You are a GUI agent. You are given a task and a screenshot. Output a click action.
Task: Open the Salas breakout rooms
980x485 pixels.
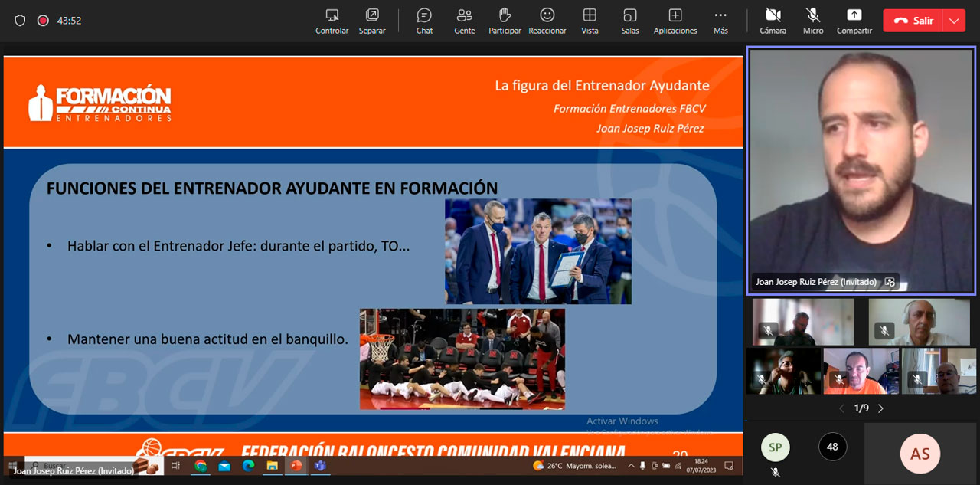630,21
